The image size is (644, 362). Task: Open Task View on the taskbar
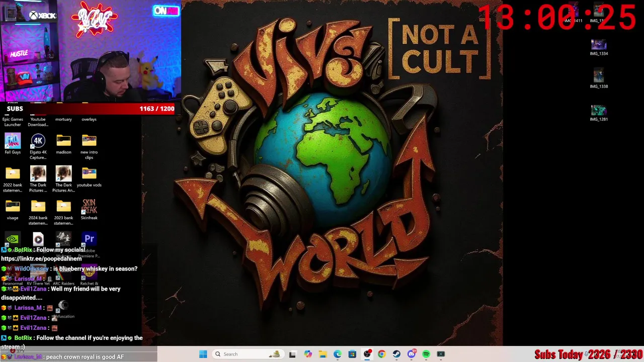(292, 354)
